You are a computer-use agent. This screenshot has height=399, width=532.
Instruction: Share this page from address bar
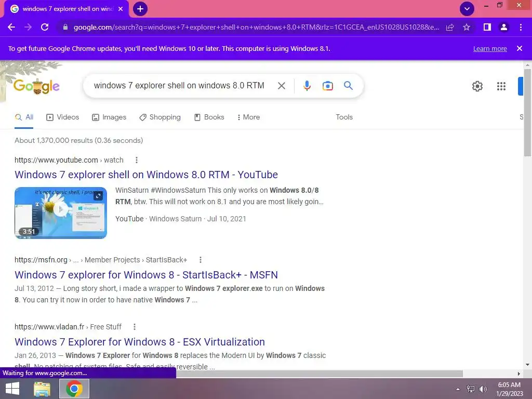[x=450, y=27]
